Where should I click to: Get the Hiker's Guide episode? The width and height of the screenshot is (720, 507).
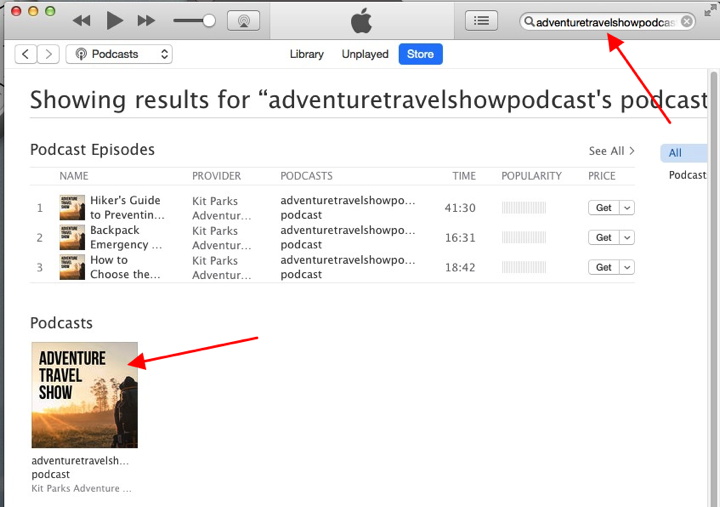pos(603,208)
